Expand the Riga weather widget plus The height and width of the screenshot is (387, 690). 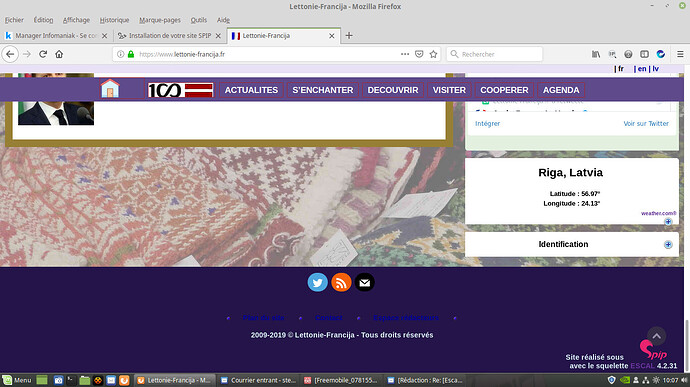(x=668, y=221)
